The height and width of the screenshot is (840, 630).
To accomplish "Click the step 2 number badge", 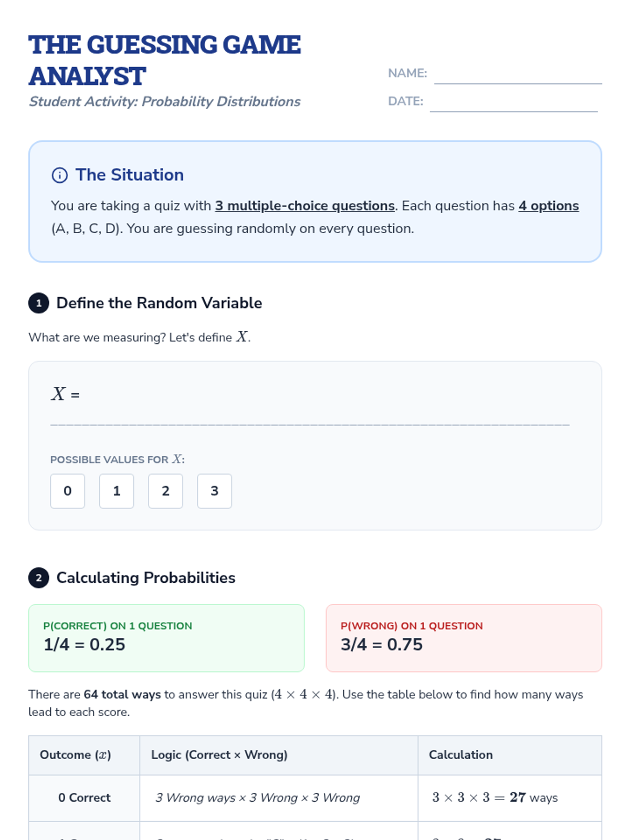I will tap(39, 578).
